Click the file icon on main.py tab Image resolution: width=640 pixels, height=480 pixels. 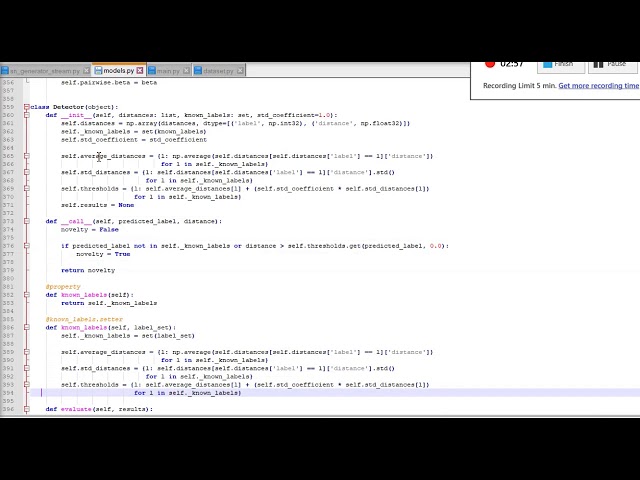pos(152,71)
